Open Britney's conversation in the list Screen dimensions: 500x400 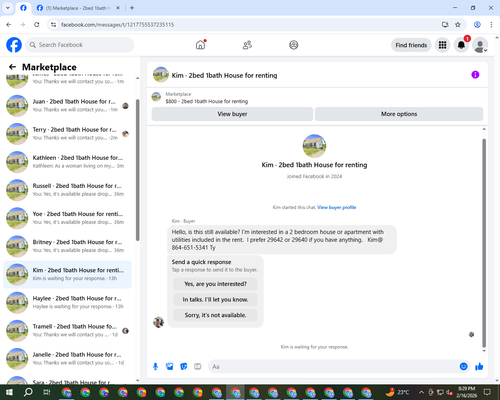pos(67,246)
